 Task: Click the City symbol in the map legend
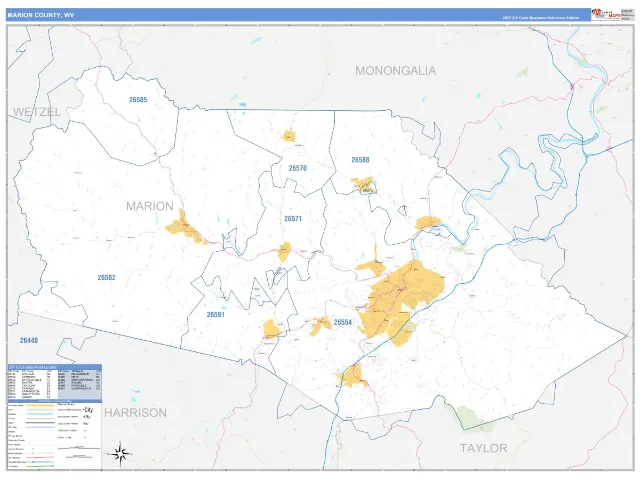pyautogui.click(x=88, y=409)
